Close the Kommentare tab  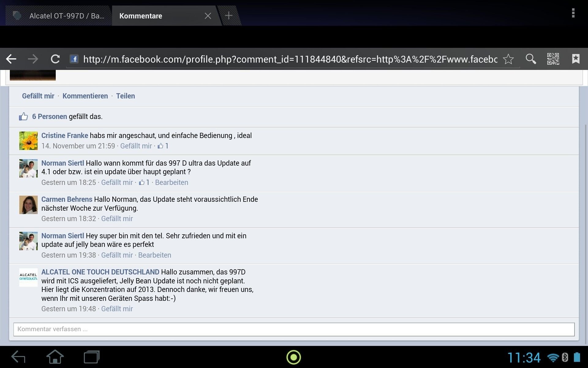(x=208, y=16)
